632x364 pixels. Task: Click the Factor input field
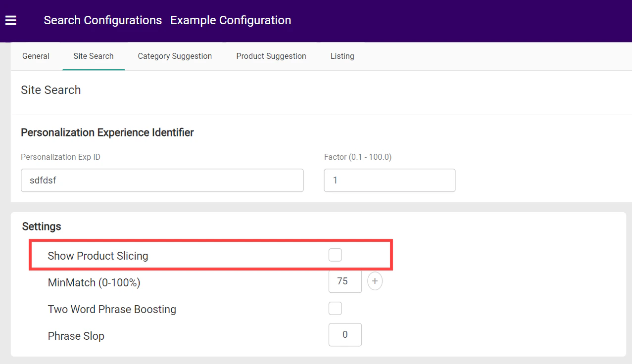pos(389,181)
